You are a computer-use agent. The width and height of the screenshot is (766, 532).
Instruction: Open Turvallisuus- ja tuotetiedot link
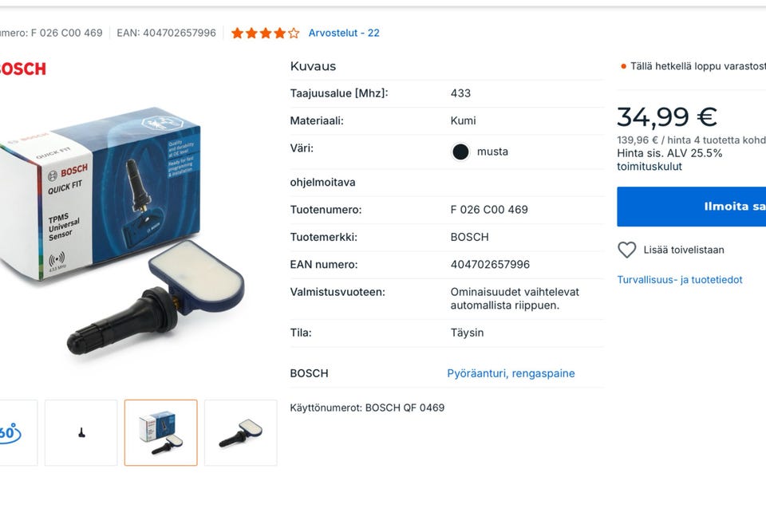pos(680,280)
